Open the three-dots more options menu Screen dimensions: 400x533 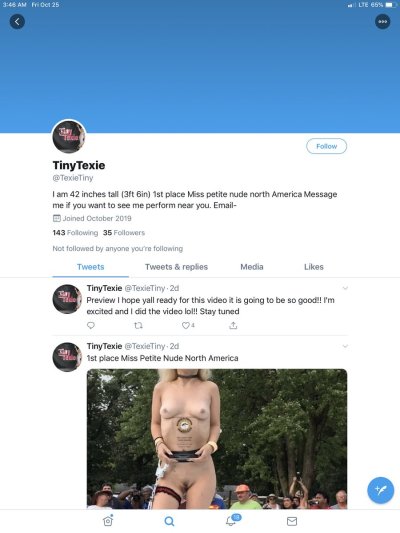pyautogui.click(x=383, y=22)
